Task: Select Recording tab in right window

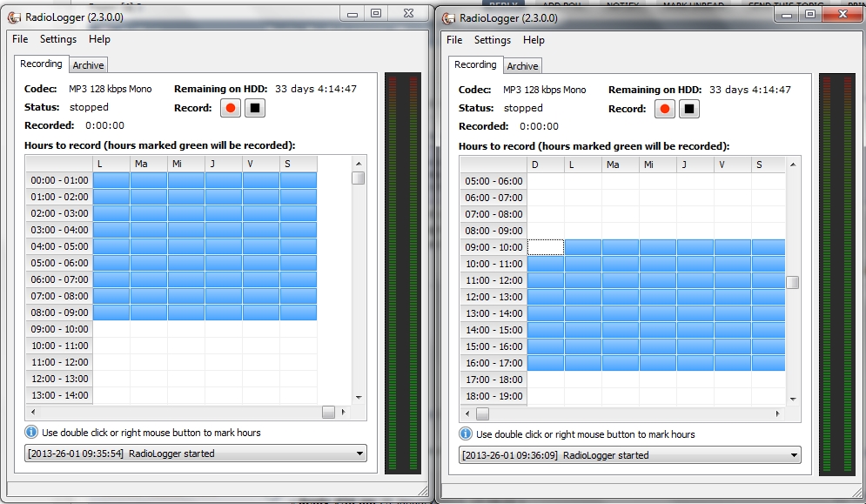Action: click(x=475, y=64)
